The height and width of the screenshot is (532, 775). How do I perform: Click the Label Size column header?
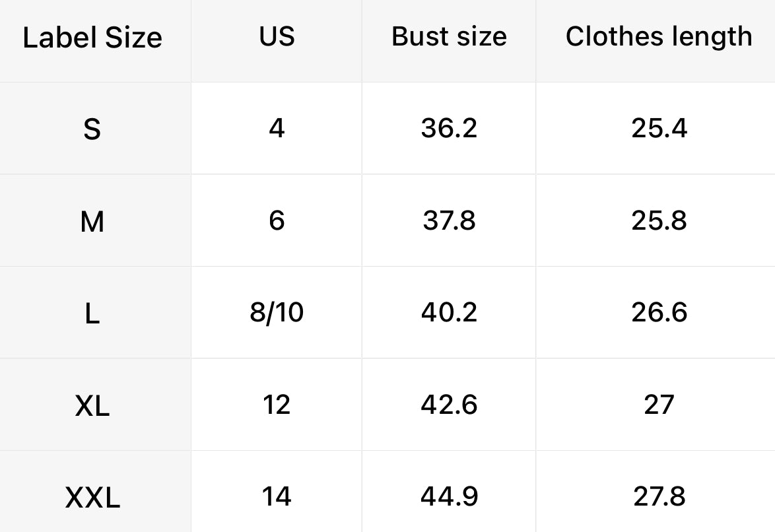[x=92, y=38]
